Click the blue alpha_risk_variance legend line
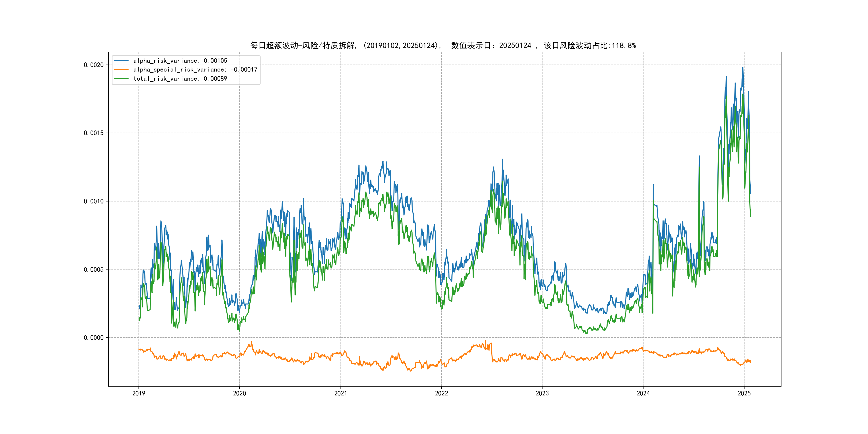Image resolution: width=868 pixels, height=434 pixels. click(x=121, y=61)
